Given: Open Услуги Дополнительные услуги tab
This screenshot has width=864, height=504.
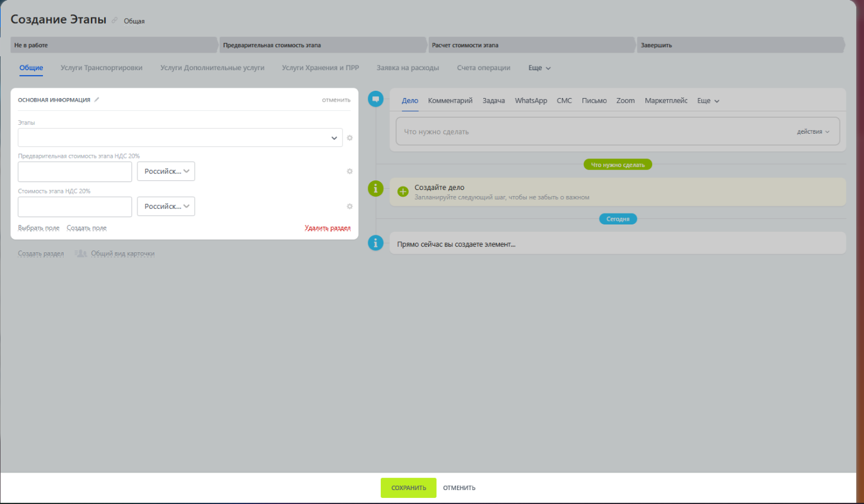Looking at the screenshot, I should coord(213,68).
